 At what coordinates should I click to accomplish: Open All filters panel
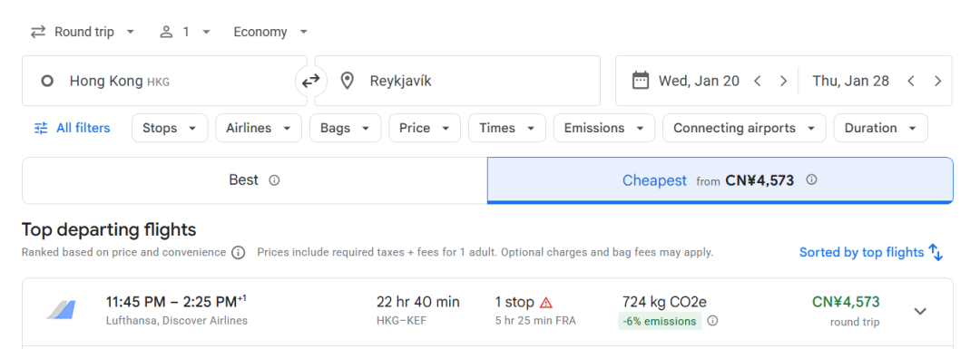click(72, 128)
